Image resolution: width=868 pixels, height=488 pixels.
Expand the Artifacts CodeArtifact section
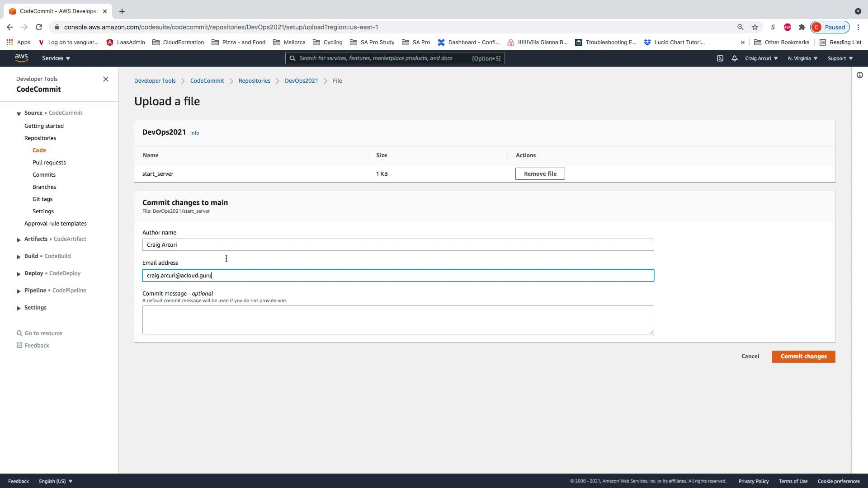pos(19,239)
